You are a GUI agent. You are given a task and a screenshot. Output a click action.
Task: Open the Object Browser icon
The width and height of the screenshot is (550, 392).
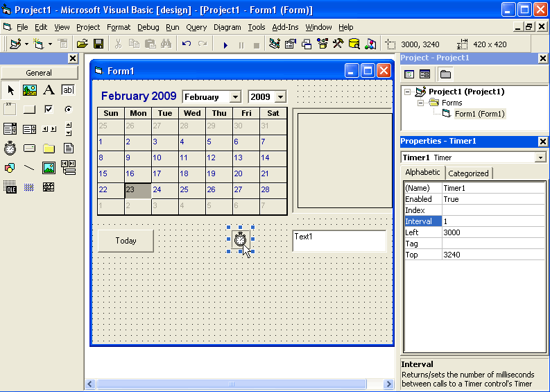pos(323,44)
